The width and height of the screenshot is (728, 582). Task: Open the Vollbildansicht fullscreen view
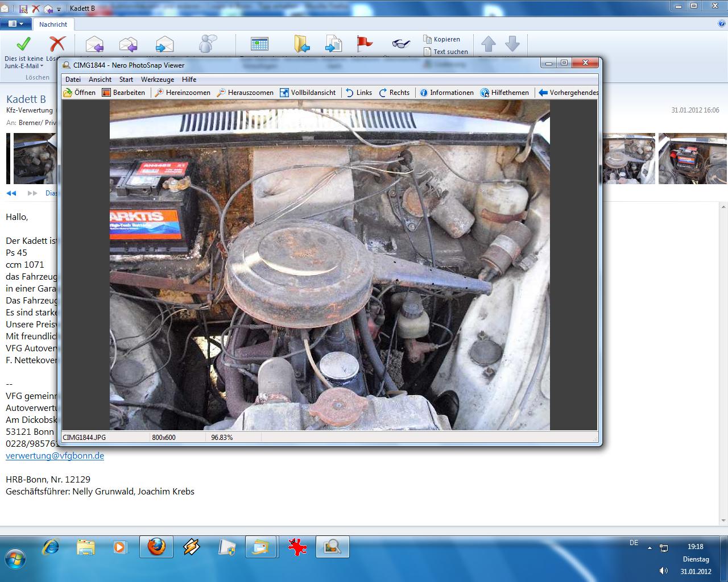(x=308, y=93)
